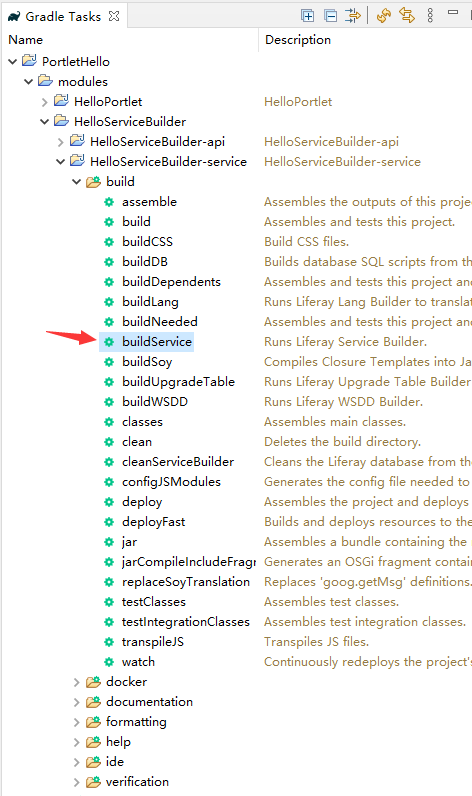Click the Collapse All toolbar icon

pyautogui.click(x=330, y=16)
